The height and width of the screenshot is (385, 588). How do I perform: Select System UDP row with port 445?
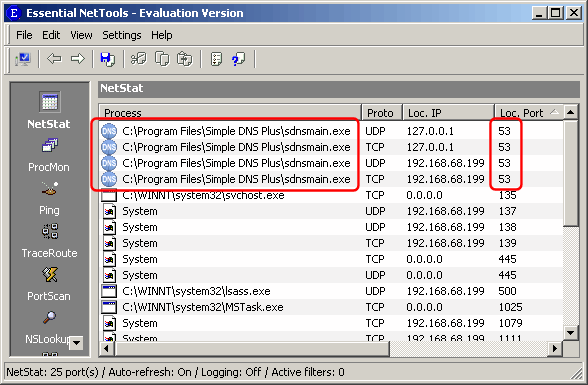[x=332, y=276]
